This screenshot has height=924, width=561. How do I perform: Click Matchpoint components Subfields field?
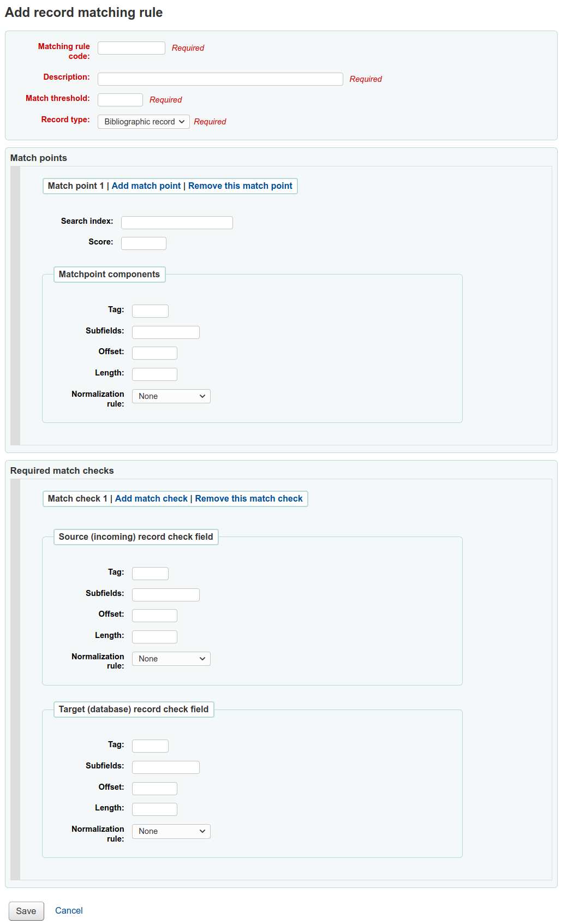165,332
